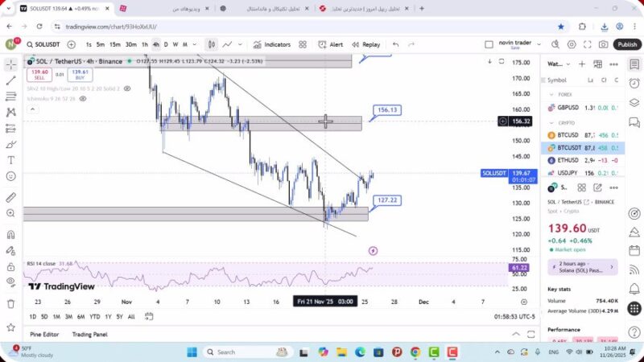Toggle the layout checkbox beside novin trader

(x=489, y=45)
